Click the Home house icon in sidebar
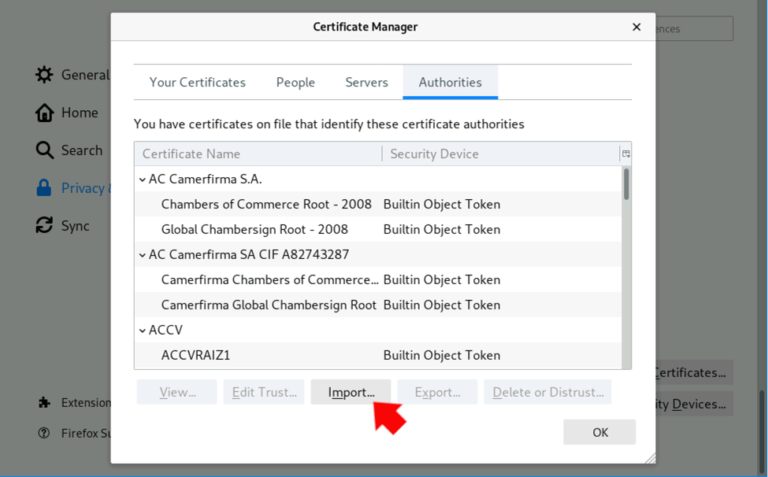 (x=44, y=113)
